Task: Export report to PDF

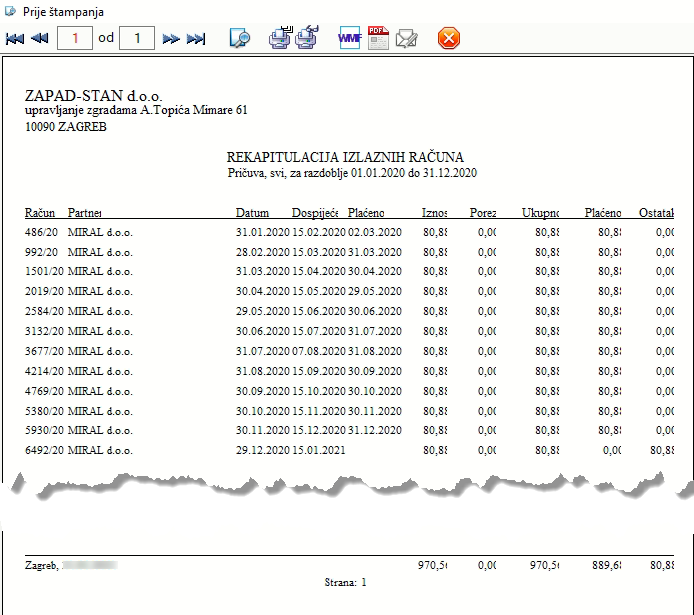Action: (378, 38)
